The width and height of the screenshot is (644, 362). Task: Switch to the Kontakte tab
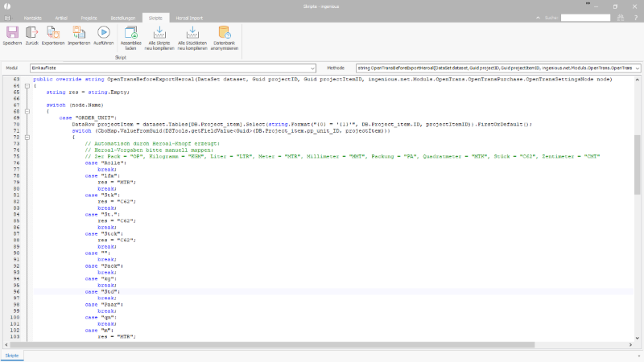click(x=33, y=18)
